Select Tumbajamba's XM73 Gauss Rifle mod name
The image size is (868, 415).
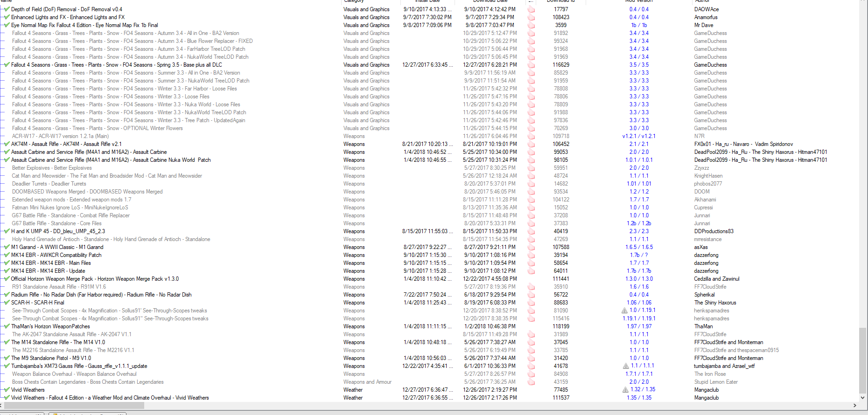[79, 366]
